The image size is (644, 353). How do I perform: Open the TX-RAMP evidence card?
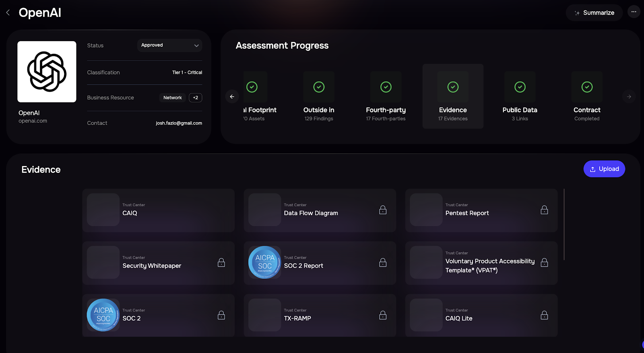coord(320,315)
